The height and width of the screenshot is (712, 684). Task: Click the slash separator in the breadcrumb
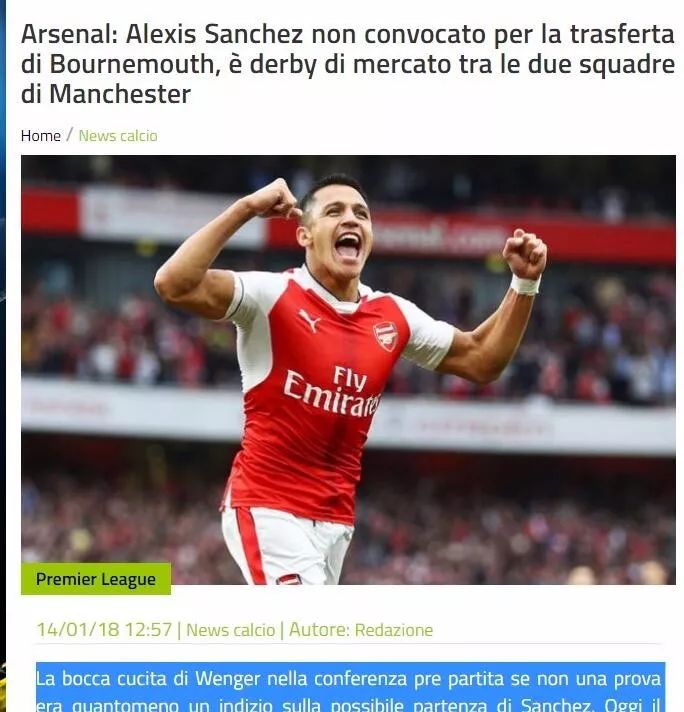click(69, 135)
